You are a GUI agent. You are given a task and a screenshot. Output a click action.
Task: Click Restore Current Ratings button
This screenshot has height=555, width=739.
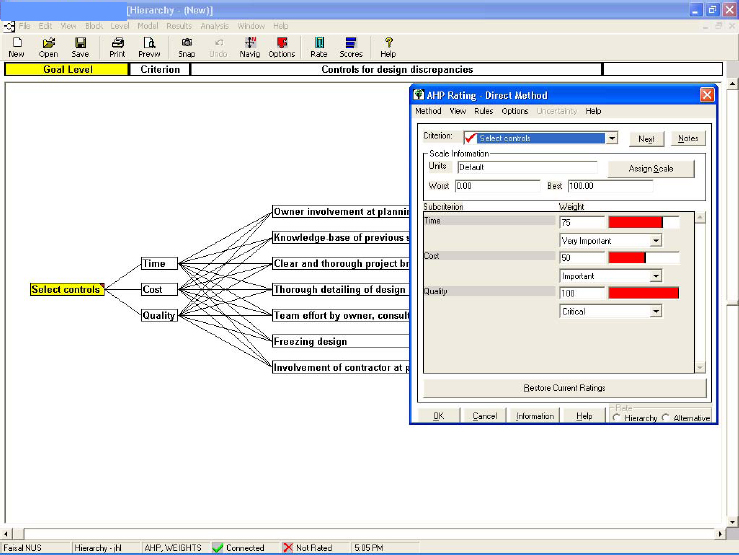565,388
